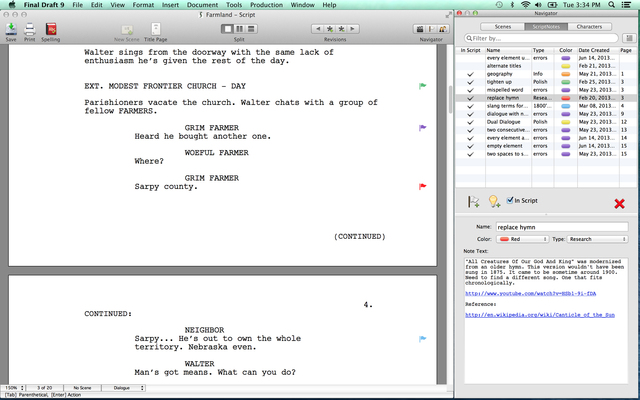The height and width of the screenshot is (400, 640).
Task: Toggle In Script check for slang terms
Action: (x=470, y=106)
